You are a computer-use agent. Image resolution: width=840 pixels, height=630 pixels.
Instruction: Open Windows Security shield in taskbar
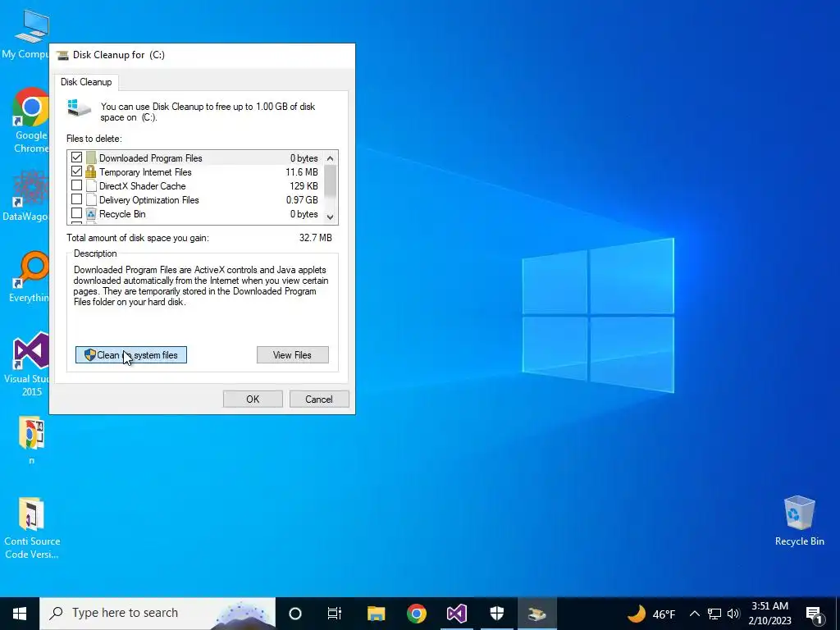pos(496,614)
